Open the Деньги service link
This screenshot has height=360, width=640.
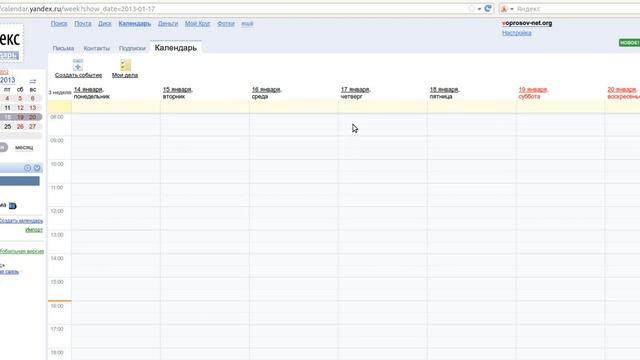[x=168, y=24]
